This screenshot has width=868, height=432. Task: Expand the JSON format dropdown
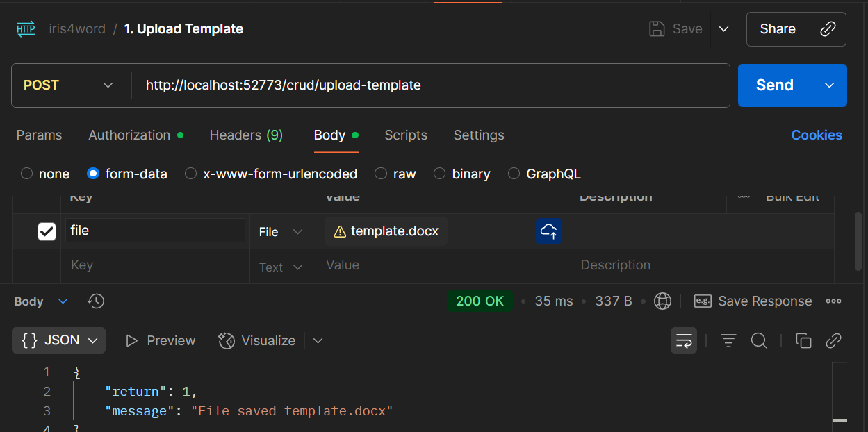(x=59, y=340)
